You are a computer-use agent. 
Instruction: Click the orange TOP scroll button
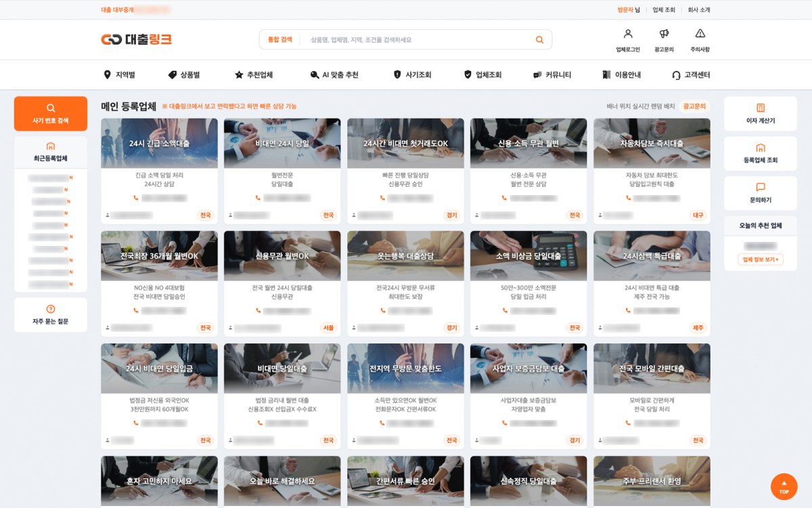coord(784,486)
